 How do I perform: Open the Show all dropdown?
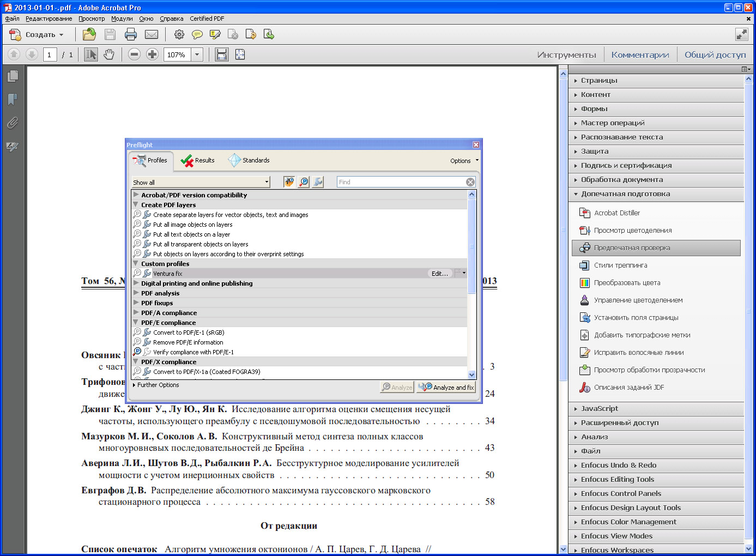point(201,182)
